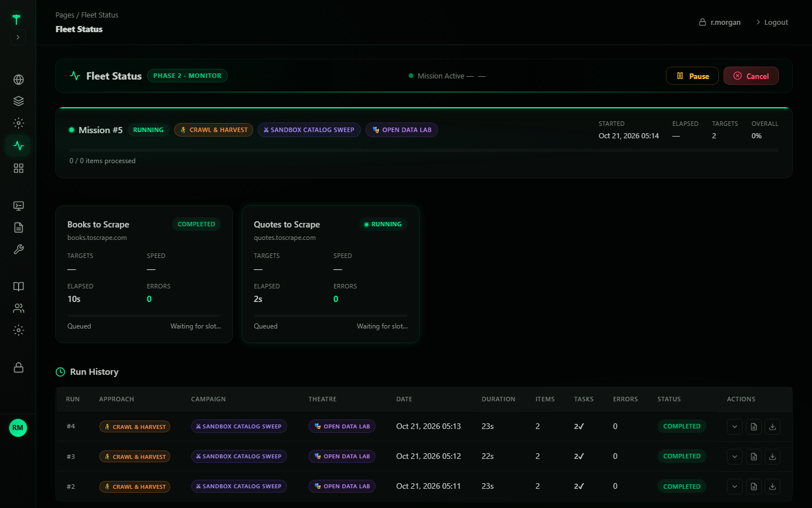Open the users sidebar icon
This screenshot has width=812, height=508.
coord(19,308)
